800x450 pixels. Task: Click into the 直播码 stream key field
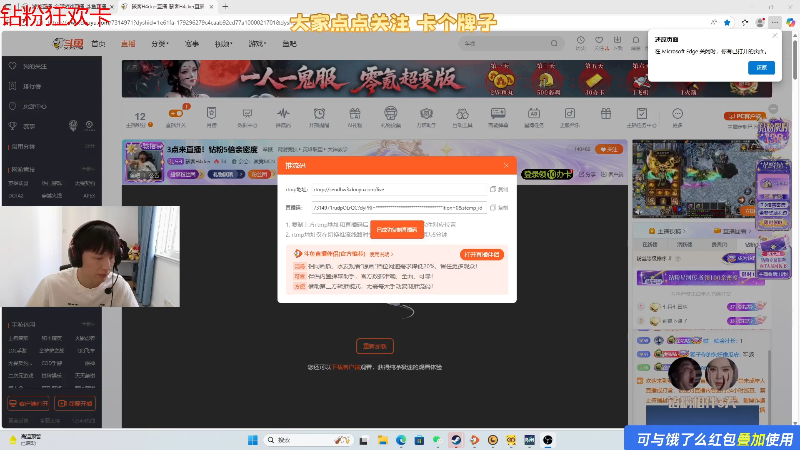399,208
